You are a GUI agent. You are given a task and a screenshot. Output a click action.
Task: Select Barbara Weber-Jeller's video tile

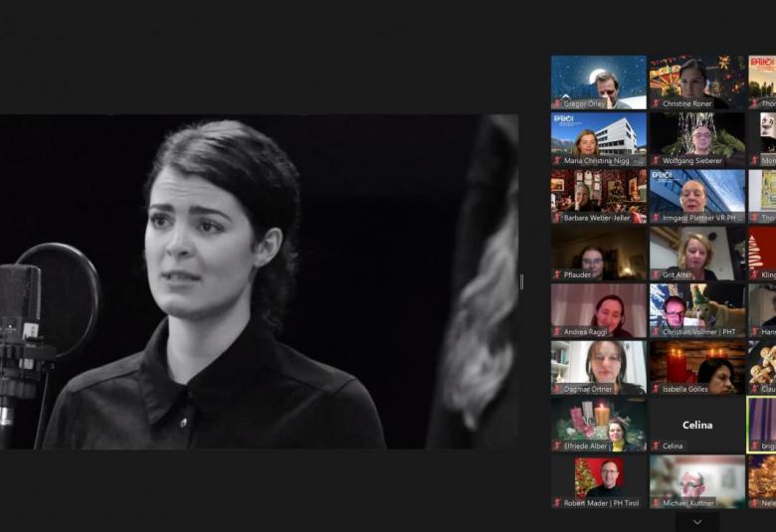598,195
